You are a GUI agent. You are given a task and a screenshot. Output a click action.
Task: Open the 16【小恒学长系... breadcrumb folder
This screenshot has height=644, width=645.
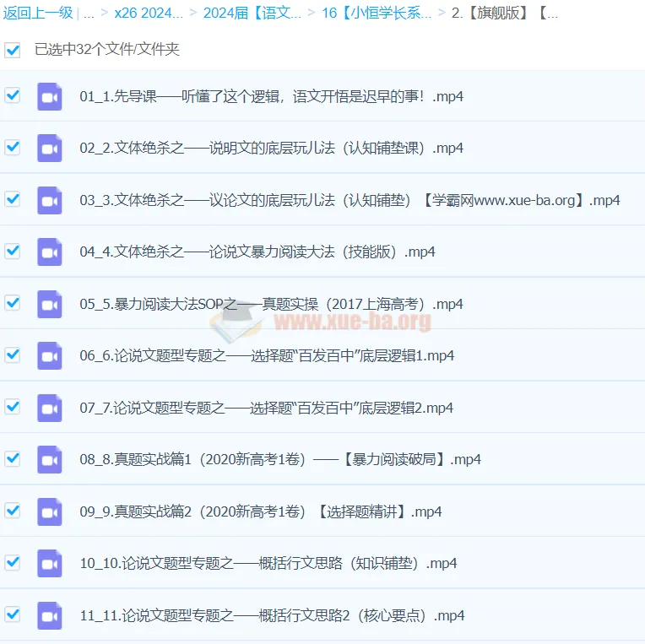click(x=377, y=14)
